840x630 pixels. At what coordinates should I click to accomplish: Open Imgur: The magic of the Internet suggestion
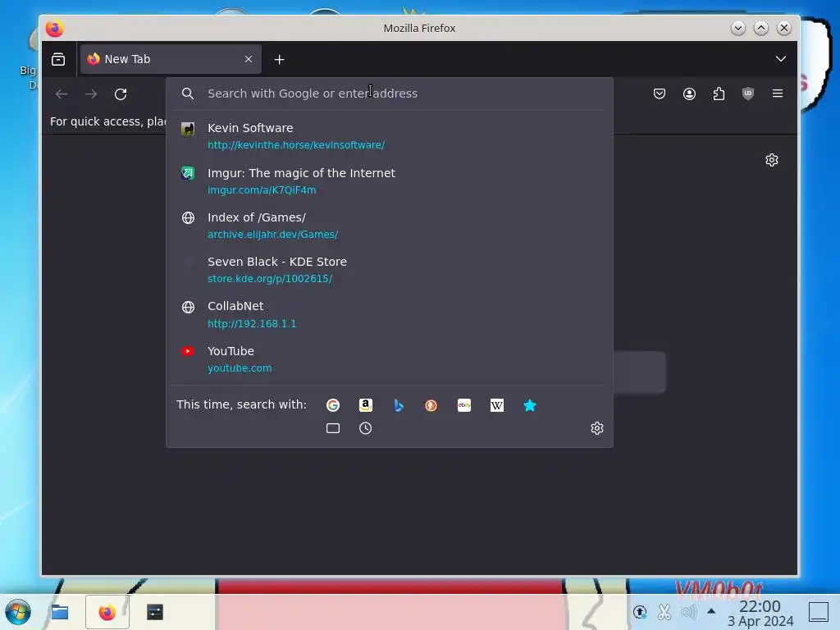[x=390, y=180]
